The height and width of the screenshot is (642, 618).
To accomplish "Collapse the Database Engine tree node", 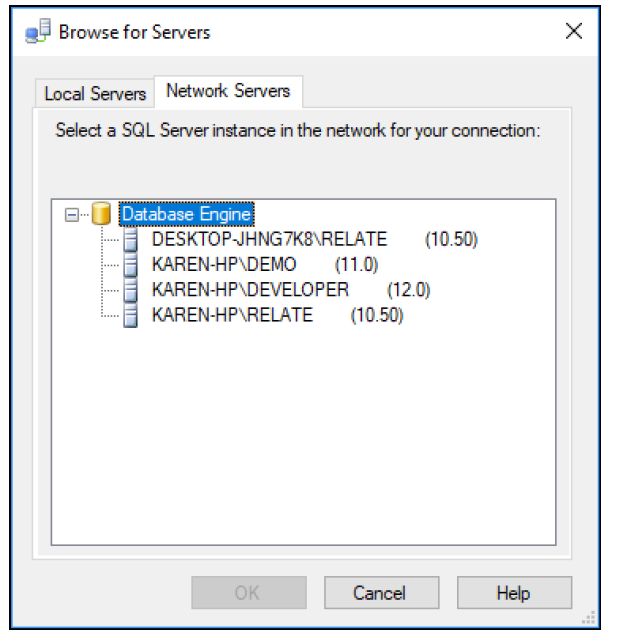I will pos(72,215).
